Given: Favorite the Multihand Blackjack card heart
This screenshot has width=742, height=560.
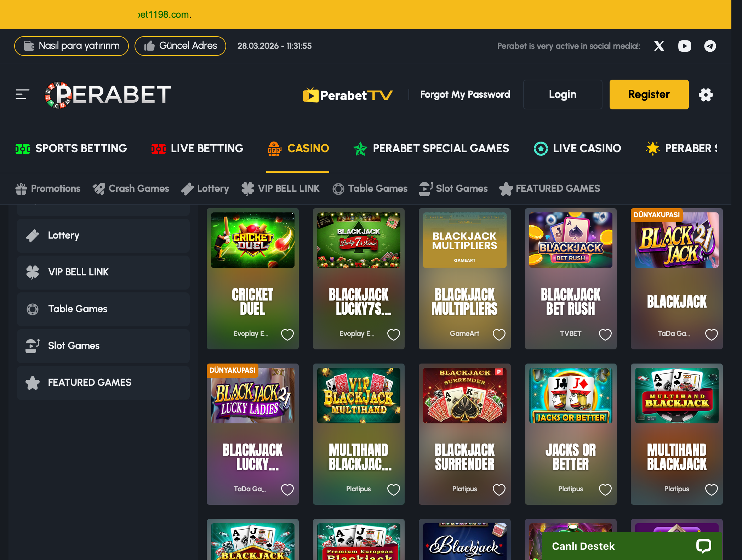Looking at the screenshot, I should [x=712, y=490].
